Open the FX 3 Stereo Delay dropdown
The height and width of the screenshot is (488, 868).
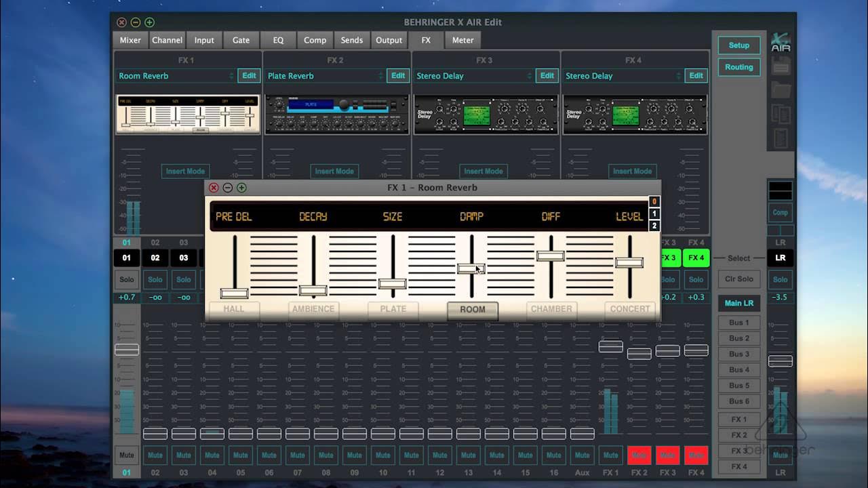[474, 76]
